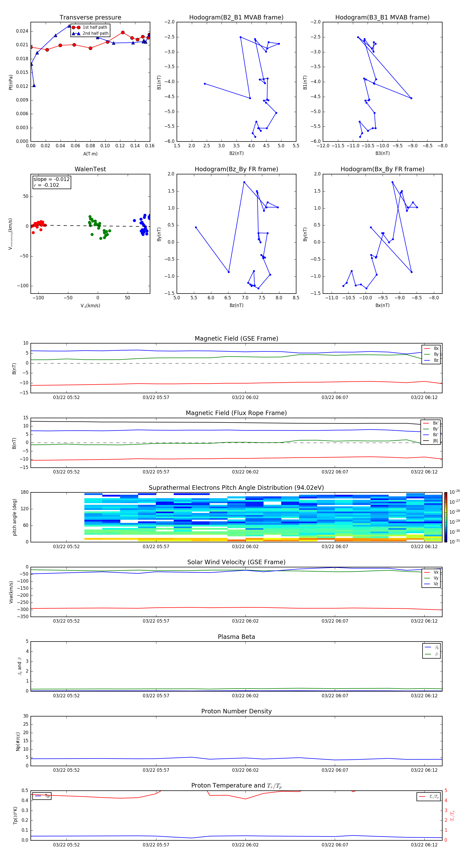Select "Bz'" in the Flux Rope legend

click(x=431, y=435)
